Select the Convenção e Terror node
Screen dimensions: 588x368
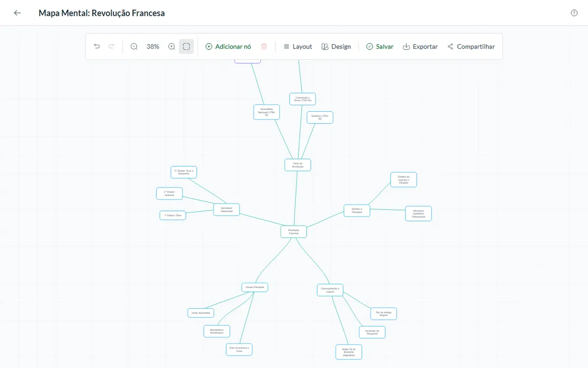point(302,99)
